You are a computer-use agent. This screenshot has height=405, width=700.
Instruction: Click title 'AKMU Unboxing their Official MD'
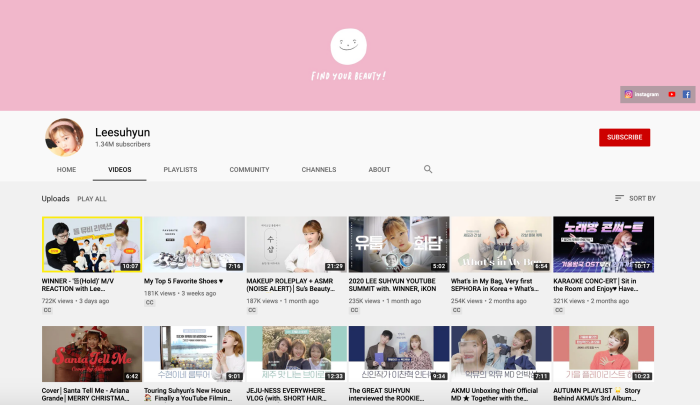pyautogui.click(x=495, y=394)
